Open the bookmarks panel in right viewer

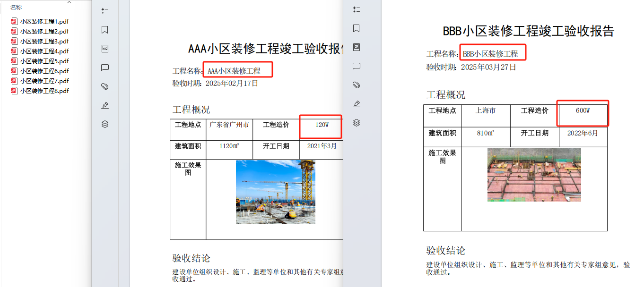356,29
